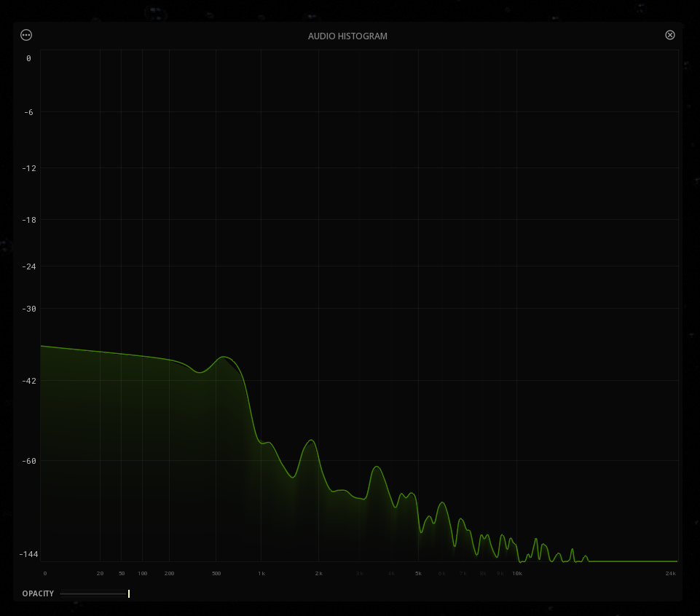Select the -24 dB axis label

29,266
